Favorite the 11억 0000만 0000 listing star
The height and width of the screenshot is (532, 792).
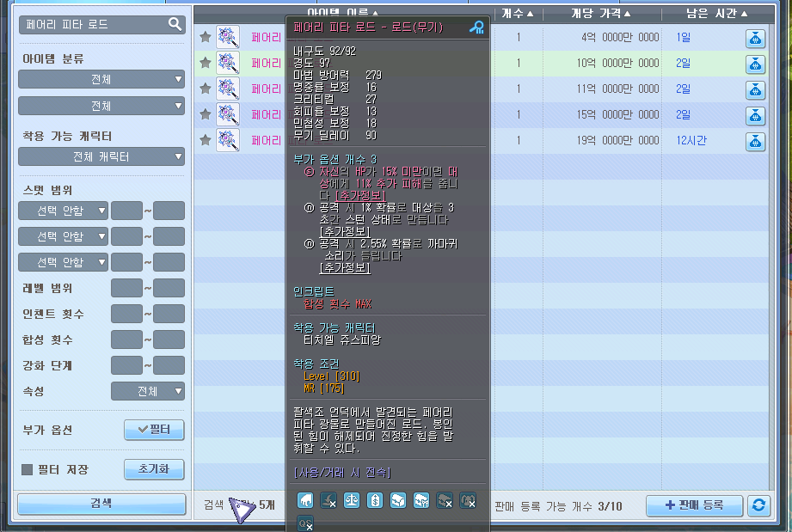pyautogui.click(x=205, y=89)
